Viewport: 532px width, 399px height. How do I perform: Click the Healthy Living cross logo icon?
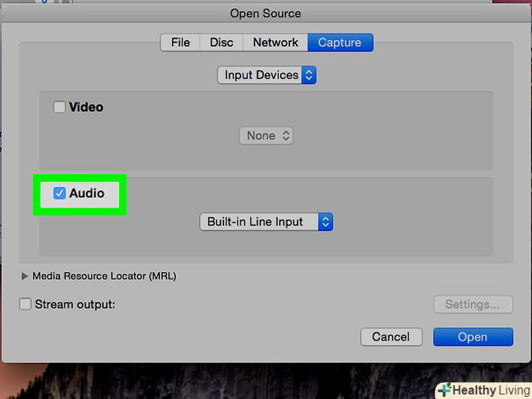tap(443, 390)
